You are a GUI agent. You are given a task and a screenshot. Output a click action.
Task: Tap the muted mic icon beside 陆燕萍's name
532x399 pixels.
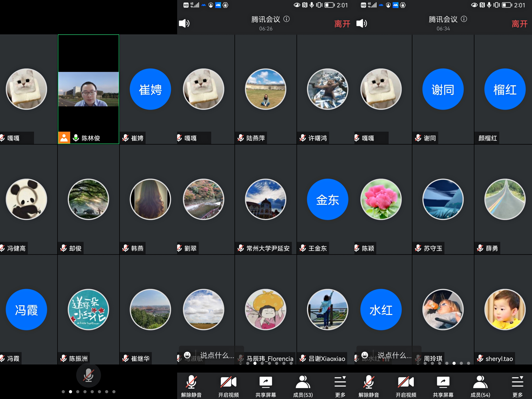coord(241,138)
